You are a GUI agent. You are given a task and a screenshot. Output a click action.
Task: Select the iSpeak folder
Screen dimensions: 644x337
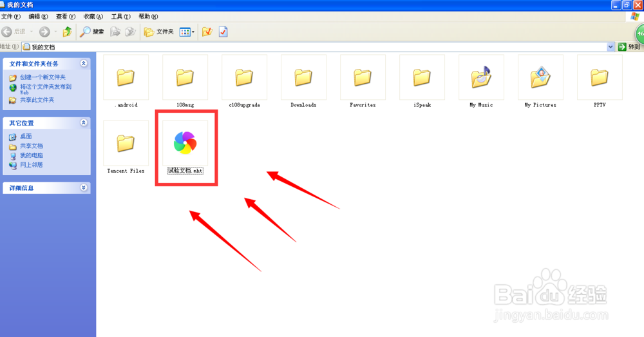422,77
